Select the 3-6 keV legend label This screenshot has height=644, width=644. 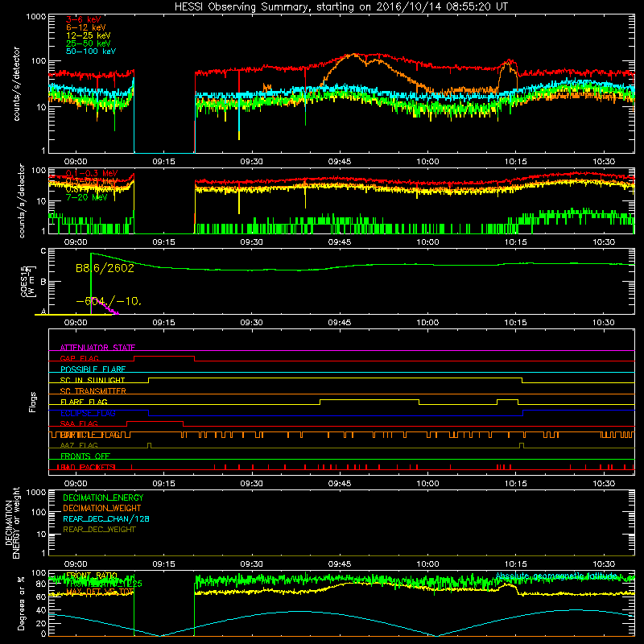84,19
